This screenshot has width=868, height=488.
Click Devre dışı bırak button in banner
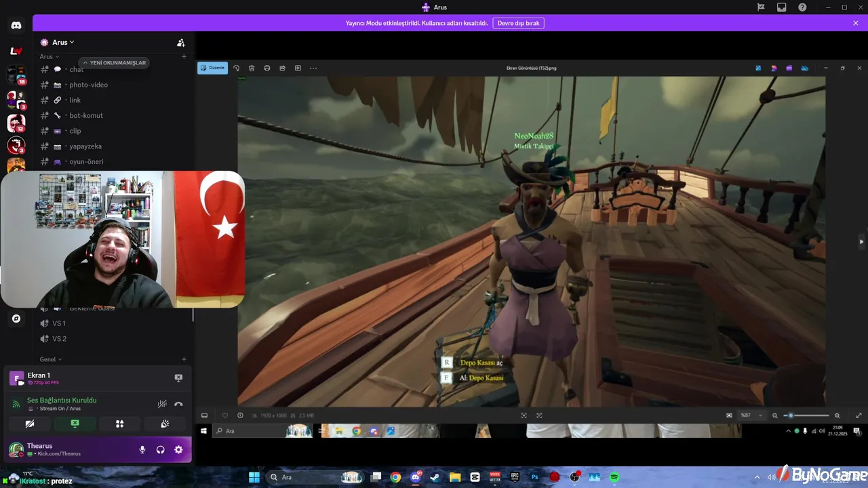(x=518, y=23)
